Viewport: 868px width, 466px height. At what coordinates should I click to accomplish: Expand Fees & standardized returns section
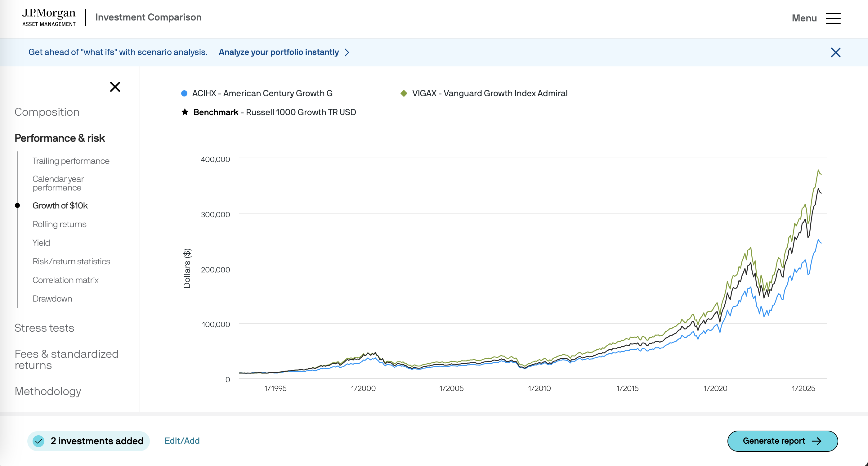pyautogui.click(x=66, y=359)
